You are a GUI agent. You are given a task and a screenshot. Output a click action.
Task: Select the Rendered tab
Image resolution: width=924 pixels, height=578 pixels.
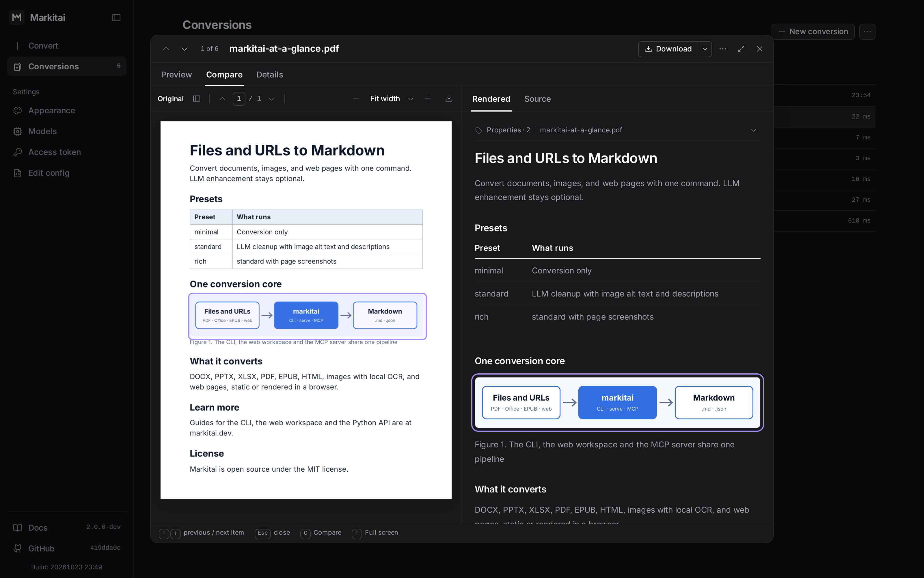pos(491,99)
